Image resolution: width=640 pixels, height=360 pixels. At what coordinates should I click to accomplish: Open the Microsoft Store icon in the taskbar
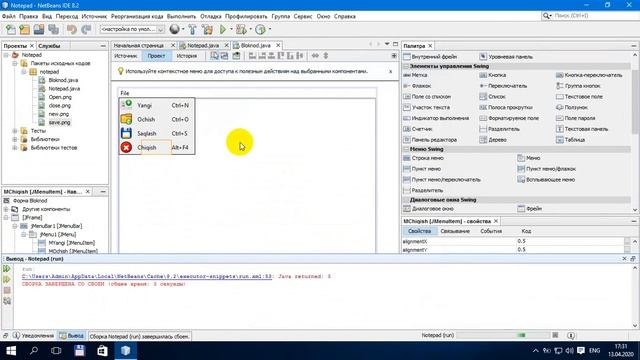click(x=102, y=351)
